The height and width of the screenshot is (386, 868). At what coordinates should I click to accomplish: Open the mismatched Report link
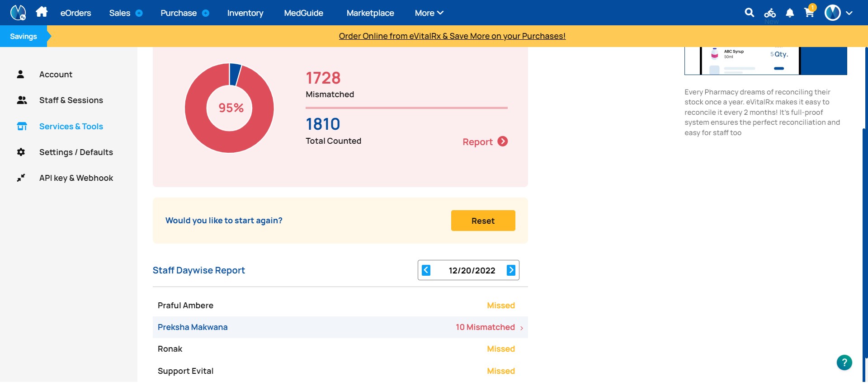tap(477, 142)
